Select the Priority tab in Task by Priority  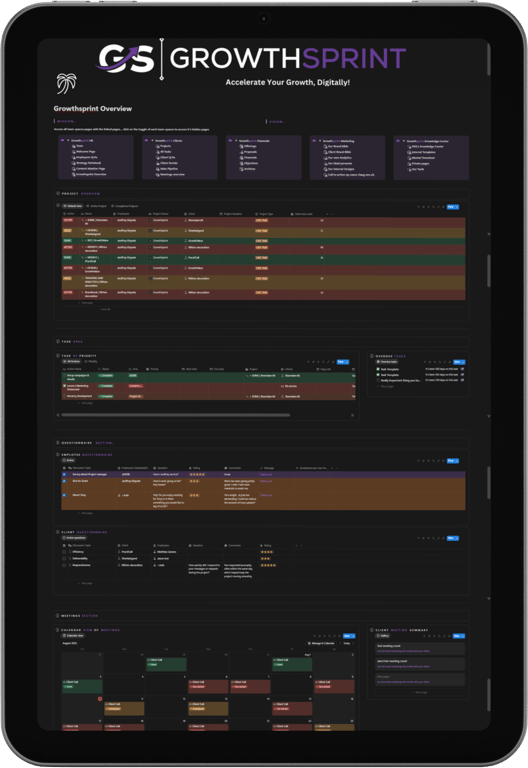pos(91,361)
